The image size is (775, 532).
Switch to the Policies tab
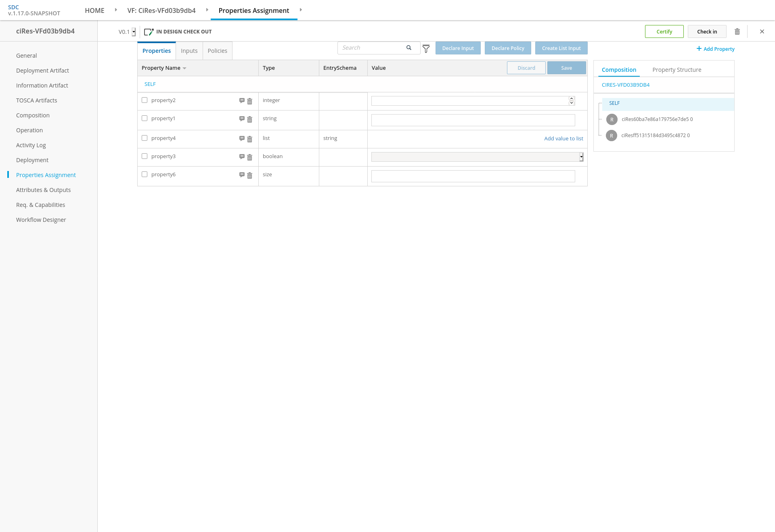(x=218, y=51)
